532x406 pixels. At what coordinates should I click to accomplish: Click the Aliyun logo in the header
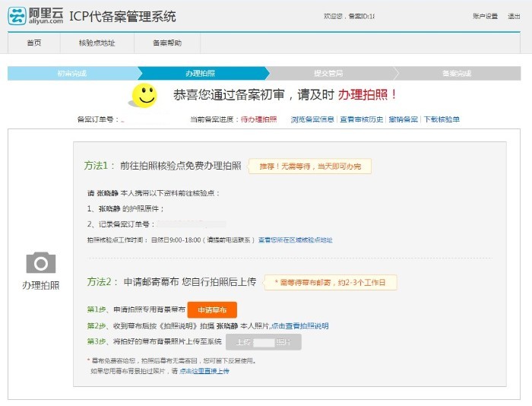36,16
